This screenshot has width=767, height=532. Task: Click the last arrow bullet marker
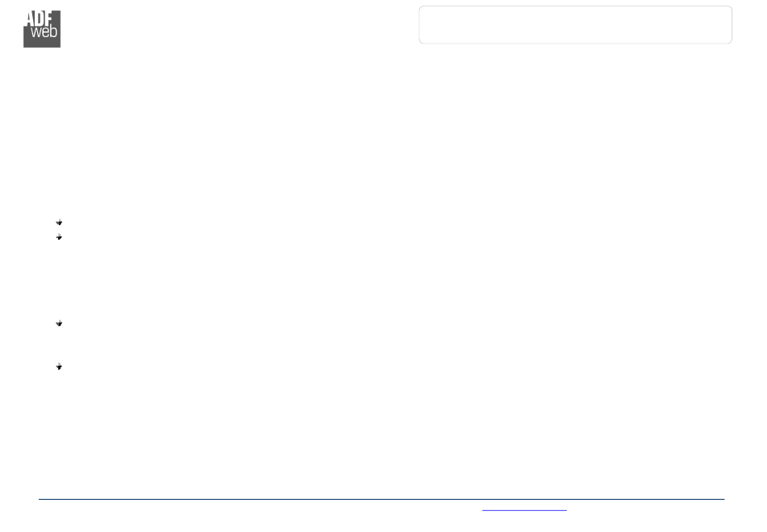pyautogui.click(x=59, y=367)
